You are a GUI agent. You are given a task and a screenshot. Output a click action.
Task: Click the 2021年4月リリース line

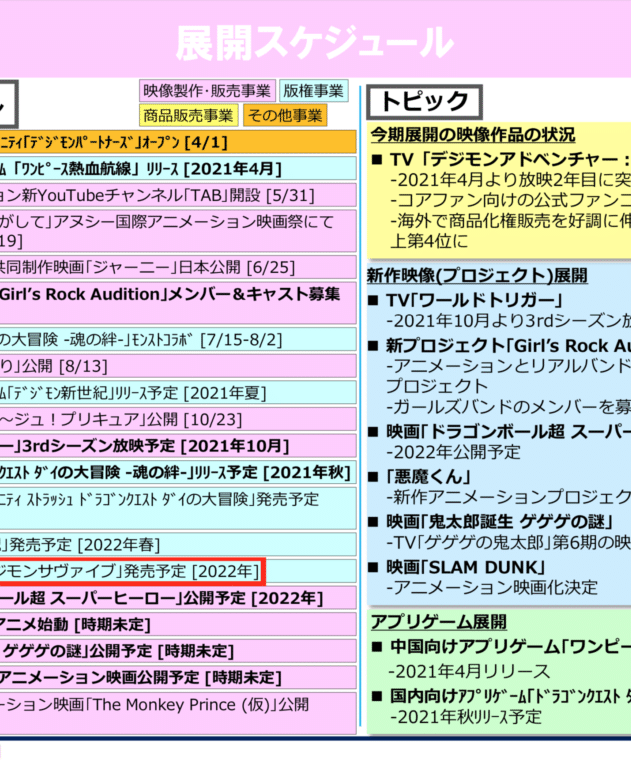point(470,672)
